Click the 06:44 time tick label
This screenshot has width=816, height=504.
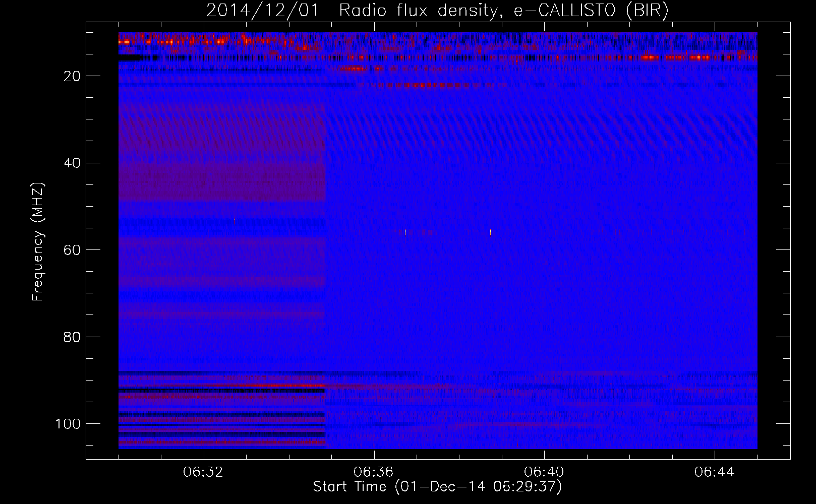point(715,472)
